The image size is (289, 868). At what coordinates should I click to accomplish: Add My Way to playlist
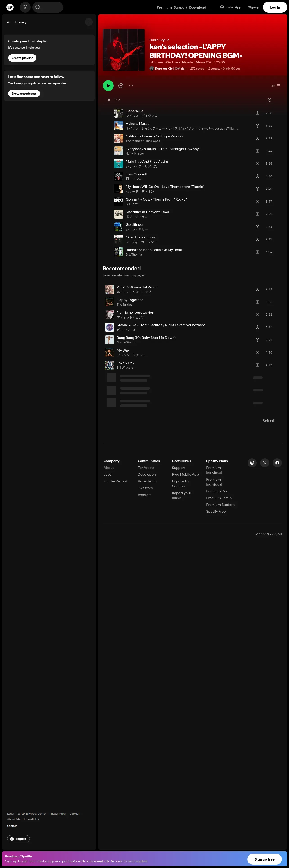[257, 352]
